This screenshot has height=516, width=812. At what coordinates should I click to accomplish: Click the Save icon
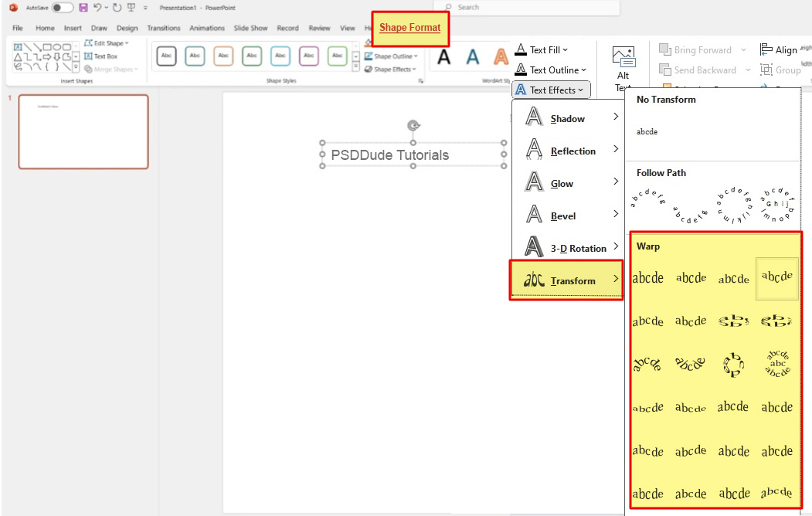coord(83,7)
